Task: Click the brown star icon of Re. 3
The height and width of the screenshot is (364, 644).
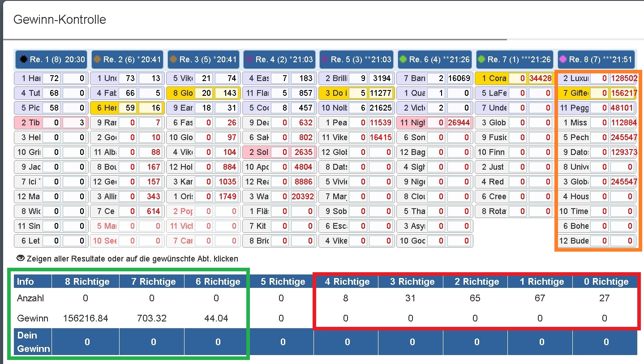Action: tap(174, 60)
